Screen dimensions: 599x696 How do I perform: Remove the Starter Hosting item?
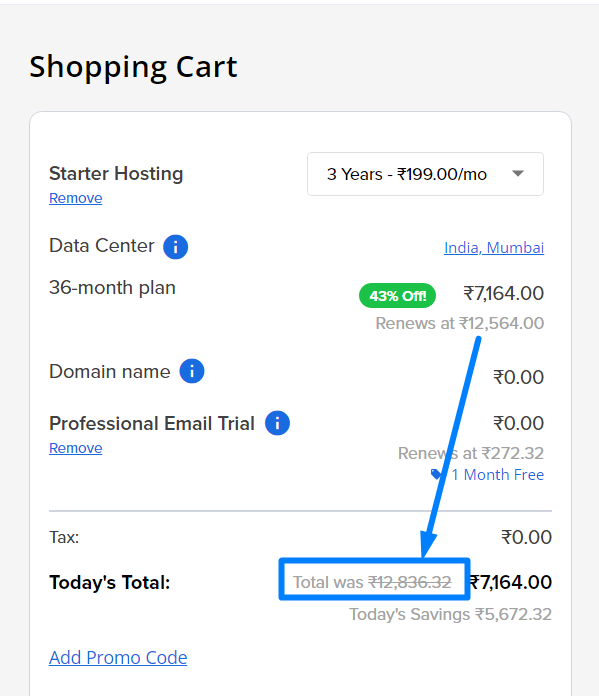75,198
